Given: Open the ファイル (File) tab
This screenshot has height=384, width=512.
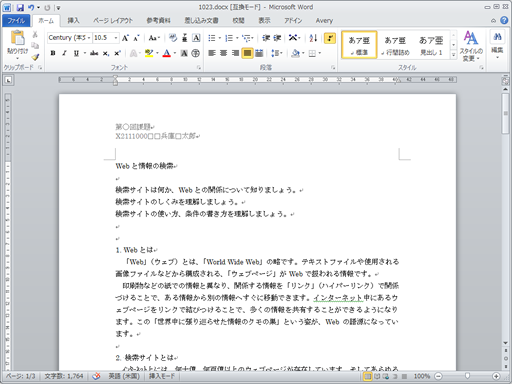Looking at the screenshot, I should click(x=16, y=21).
